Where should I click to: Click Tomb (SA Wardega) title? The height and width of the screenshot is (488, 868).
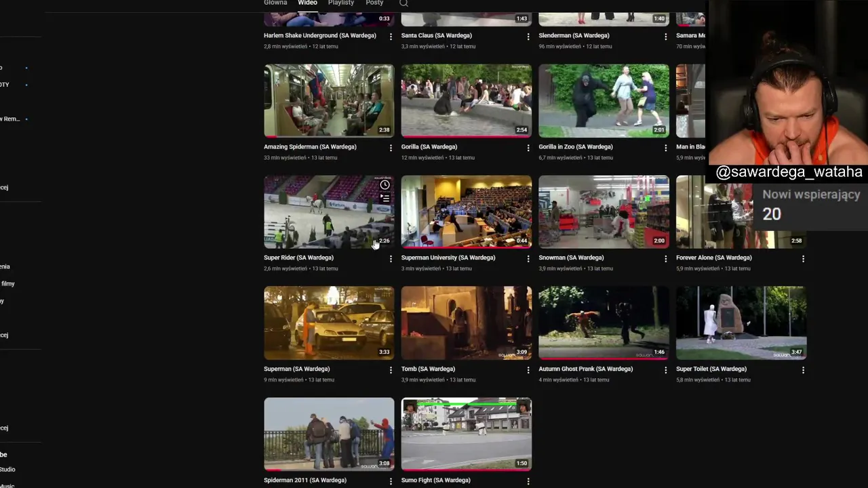[428, 369]
